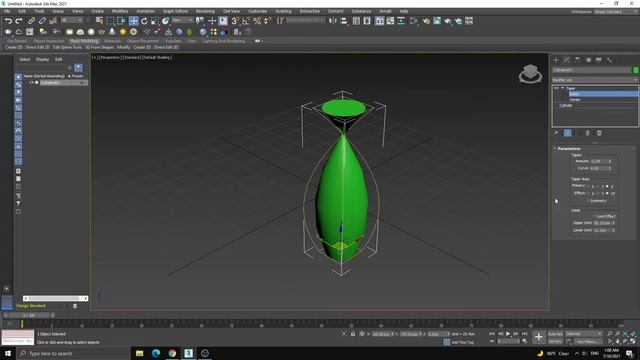Viewport: 640px width, 360px height.
Task: Open Select by Name list icon
Action: coord(99,21)
